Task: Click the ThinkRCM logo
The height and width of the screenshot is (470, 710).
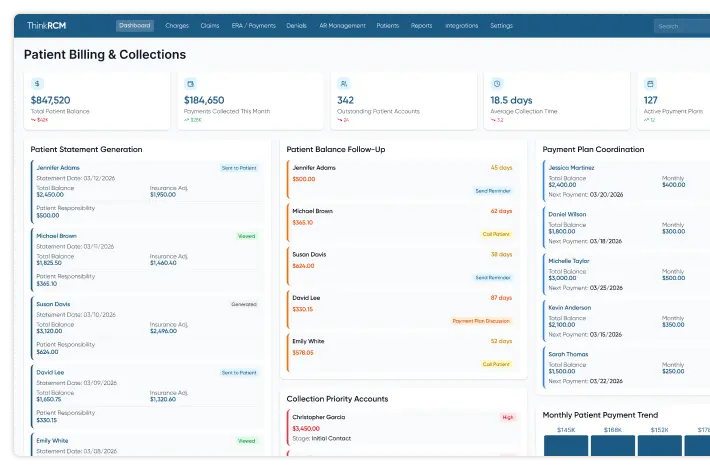Action: tap(46, 25)
